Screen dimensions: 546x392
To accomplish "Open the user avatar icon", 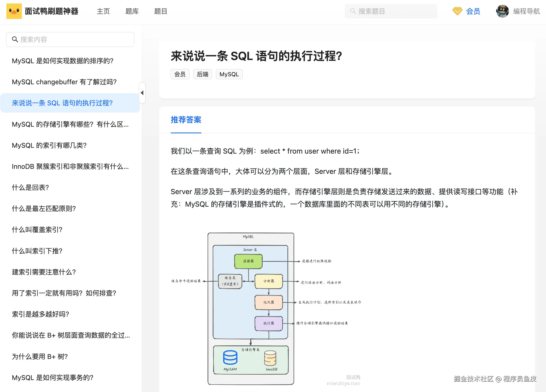I will coord(502,11).
